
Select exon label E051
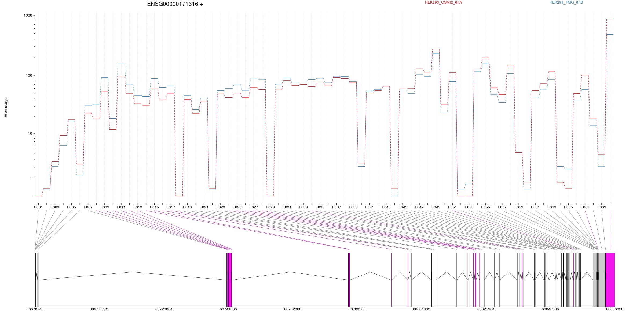coord(452,207)
